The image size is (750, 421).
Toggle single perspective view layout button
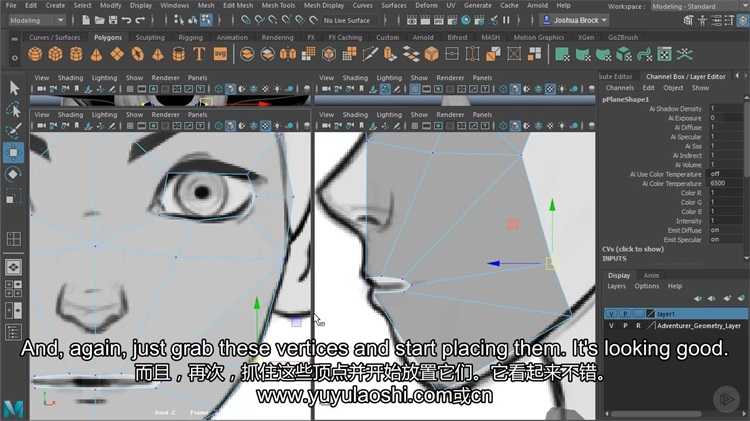13,267
